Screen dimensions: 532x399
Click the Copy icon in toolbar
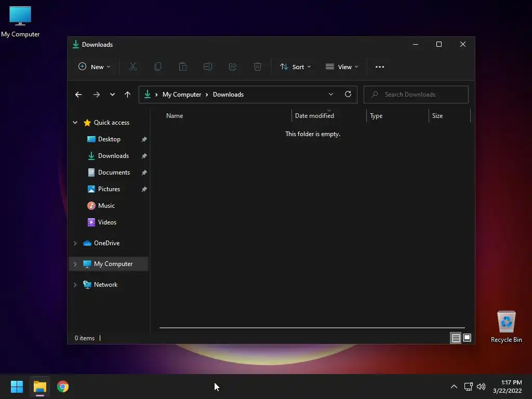coord(158,67)
